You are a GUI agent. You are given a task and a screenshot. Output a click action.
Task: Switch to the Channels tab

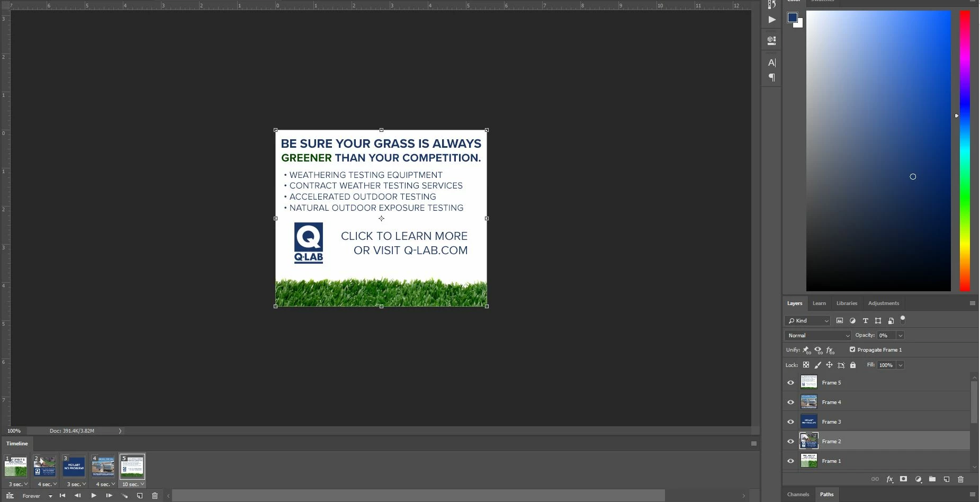pyautogui.click(x=798, y=495)
